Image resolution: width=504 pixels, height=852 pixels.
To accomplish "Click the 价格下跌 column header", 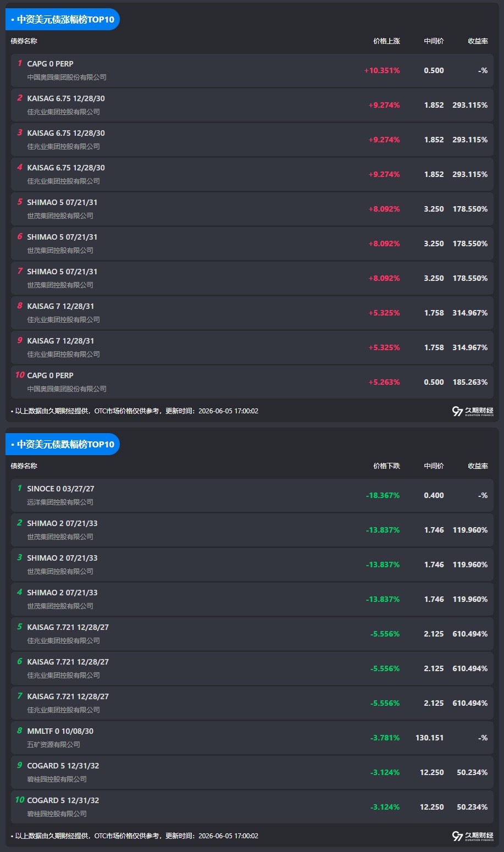I will (386, 466).
